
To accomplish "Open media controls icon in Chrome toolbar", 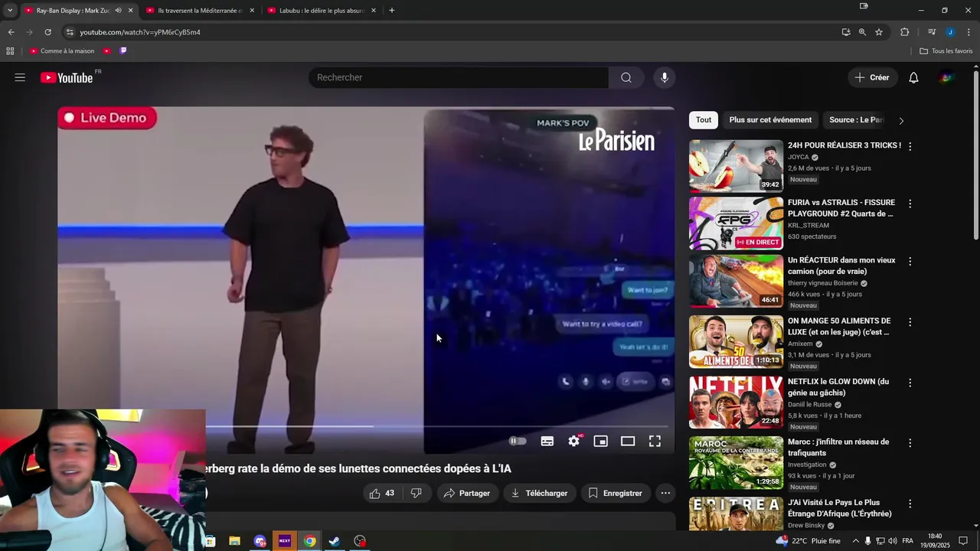I will click(x=932, y=32).
